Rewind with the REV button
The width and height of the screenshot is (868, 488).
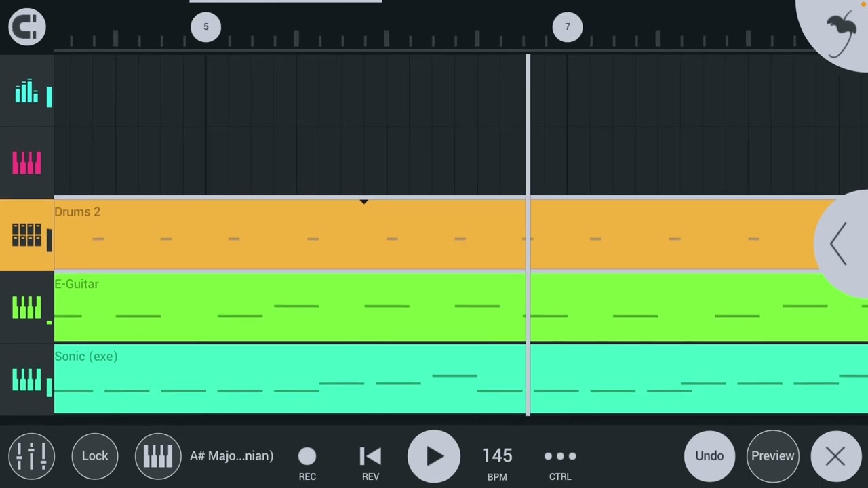(x=370, y=462)
